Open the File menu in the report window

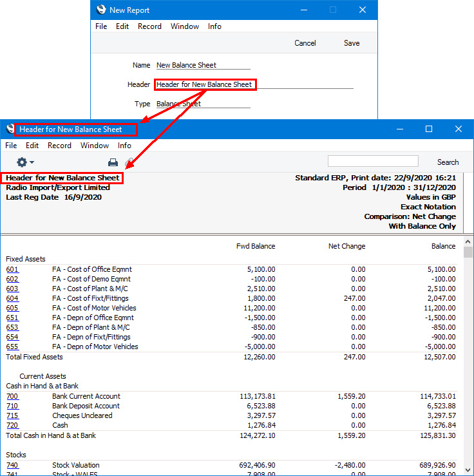click(x=11, y=146)
